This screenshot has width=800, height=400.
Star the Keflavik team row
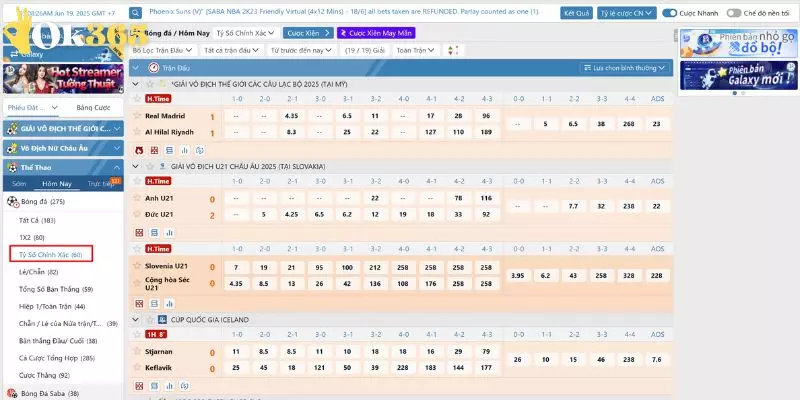(x=137, y=367)
